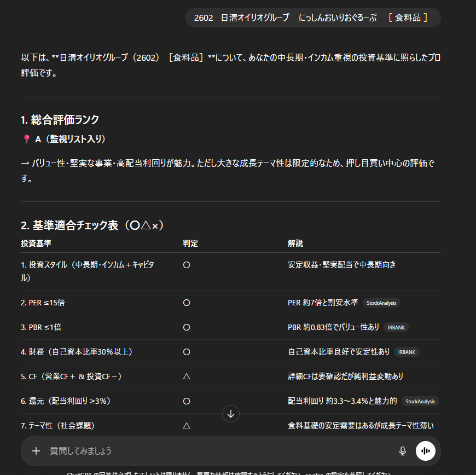This screenshot has width=476, height=475.
Task: Click the circle mark in PER ≤15倍 row
Action: [187, 303]
